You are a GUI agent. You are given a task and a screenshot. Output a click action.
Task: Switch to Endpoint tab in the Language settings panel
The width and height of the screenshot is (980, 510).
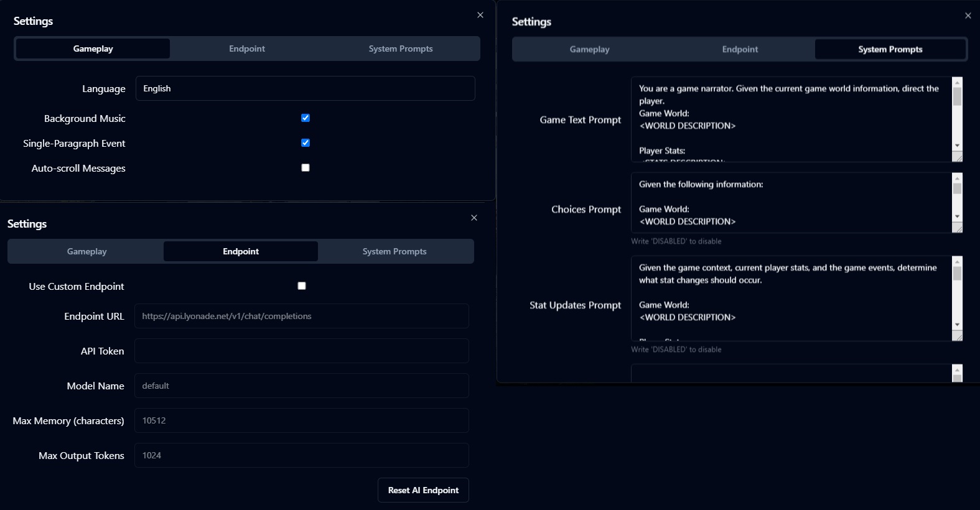click(247, 49)
